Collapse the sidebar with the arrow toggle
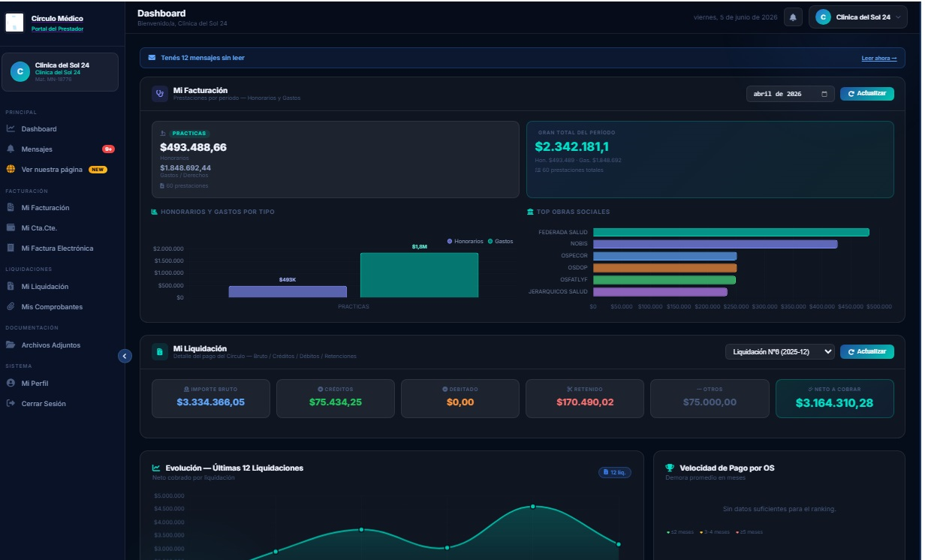This screenshot has height=560, width=925. [125, 357]
